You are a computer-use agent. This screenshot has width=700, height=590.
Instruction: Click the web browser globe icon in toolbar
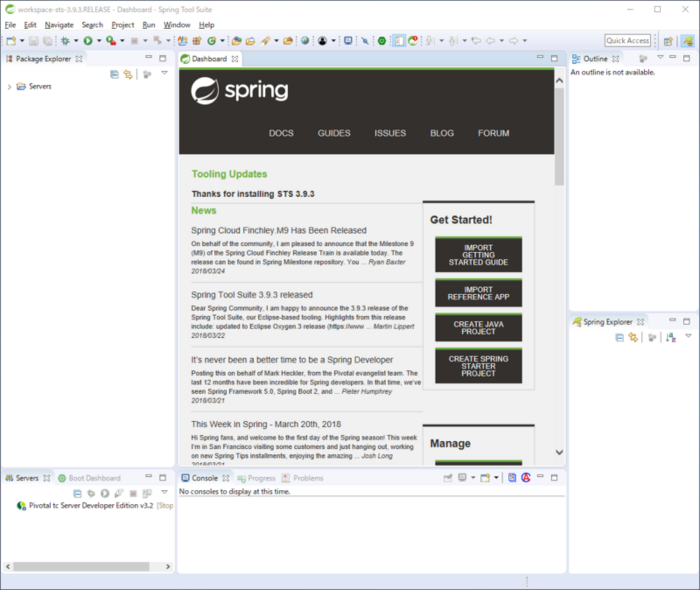(305, 40)
